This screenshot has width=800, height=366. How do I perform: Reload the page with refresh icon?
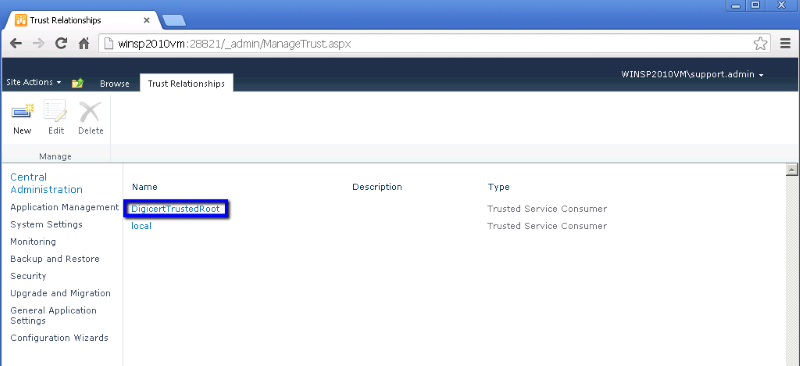(x=61, y=44)
